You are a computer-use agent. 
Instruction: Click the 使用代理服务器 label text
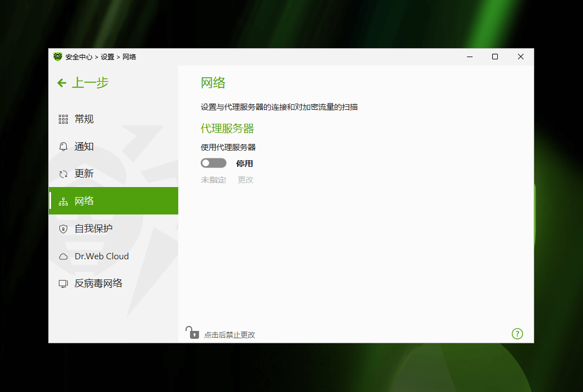228,147
